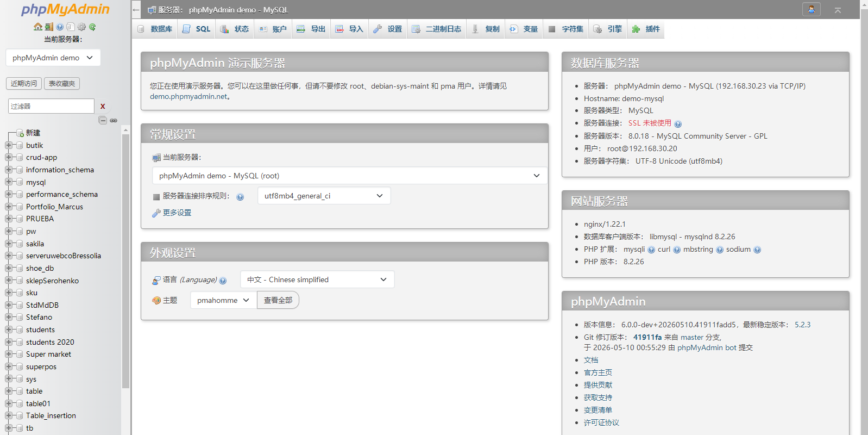Viewport: 868px width, 435px height.
Task: Expand the performance_schema database node
Action: tap(9, 194)
